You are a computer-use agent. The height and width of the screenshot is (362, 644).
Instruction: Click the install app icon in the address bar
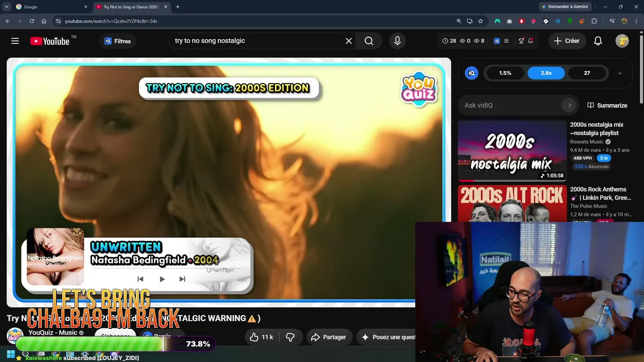click(x=470, y=21)
